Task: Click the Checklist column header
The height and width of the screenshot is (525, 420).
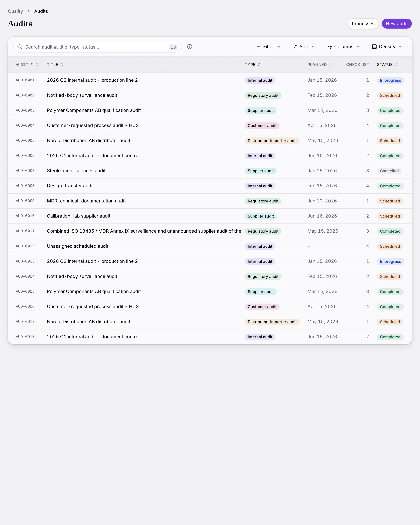Action: (357, 64)
